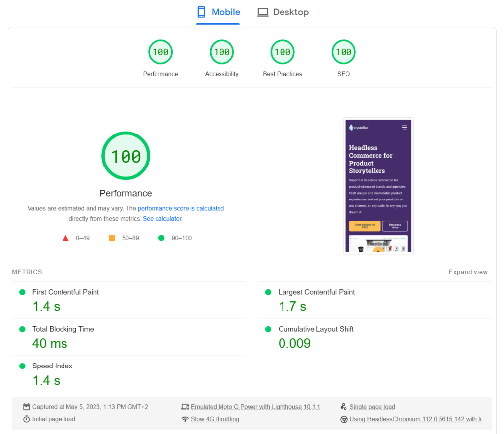504x434 pixels.
Task: Click Slow 4G throttling info
Action: pos(215,419)
